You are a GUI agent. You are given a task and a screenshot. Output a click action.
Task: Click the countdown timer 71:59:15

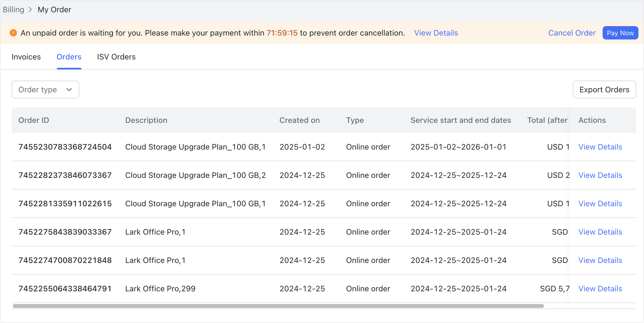[x=282, y=33]
